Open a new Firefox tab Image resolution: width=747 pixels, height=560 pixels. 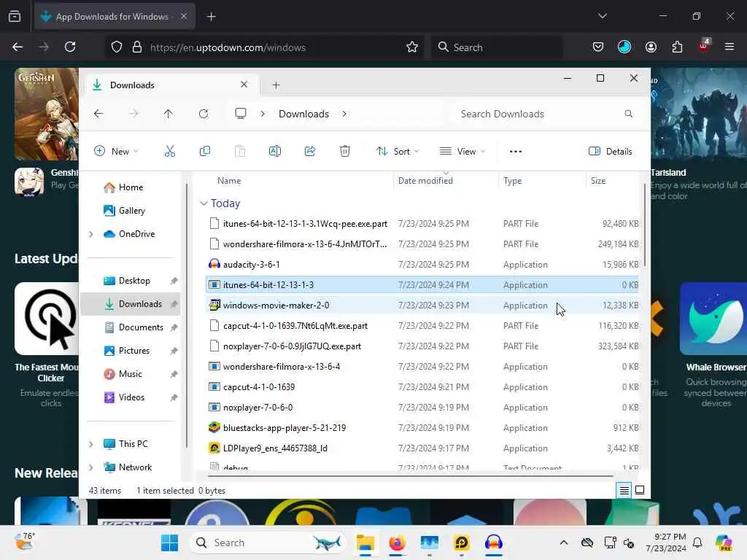(x=212, y=17)
